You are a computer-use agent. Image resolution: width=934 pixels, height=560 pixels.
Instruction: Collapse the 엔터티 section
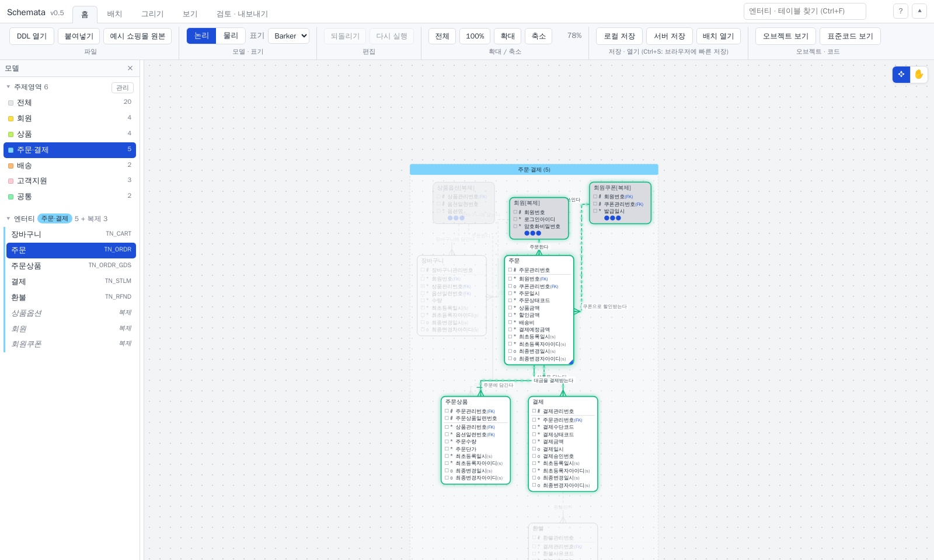click(x=8, y=219)
